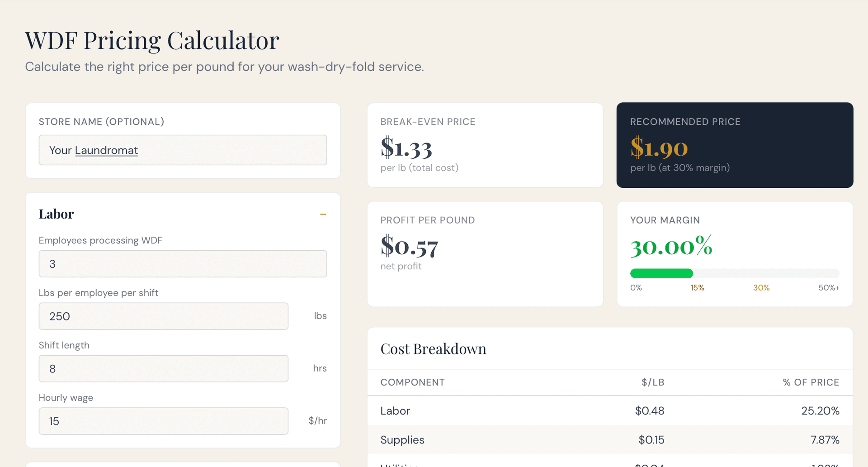Click the % OF PRICE column header
Image resolution: width=868 pixels, height=467 pixels.
point(811,382)
